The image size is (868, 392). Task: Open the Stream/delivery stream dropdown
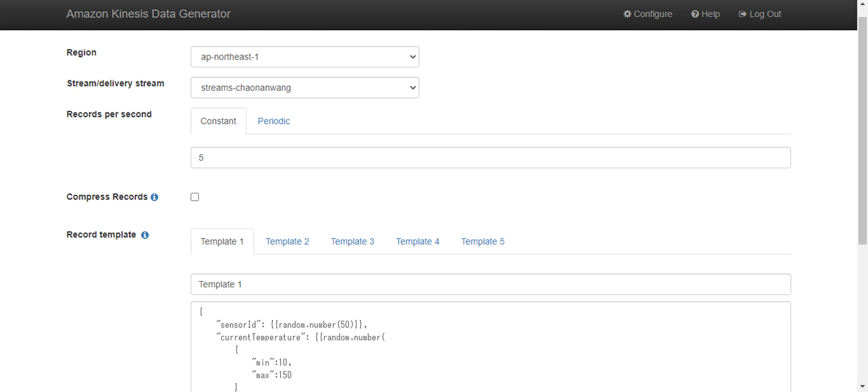point(305,88)
